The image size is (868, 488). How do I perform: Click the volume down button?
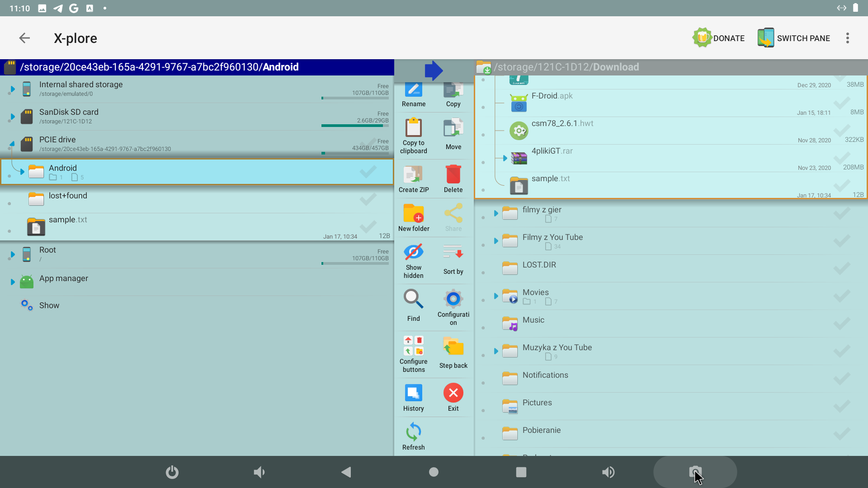(x=259, y=472)
